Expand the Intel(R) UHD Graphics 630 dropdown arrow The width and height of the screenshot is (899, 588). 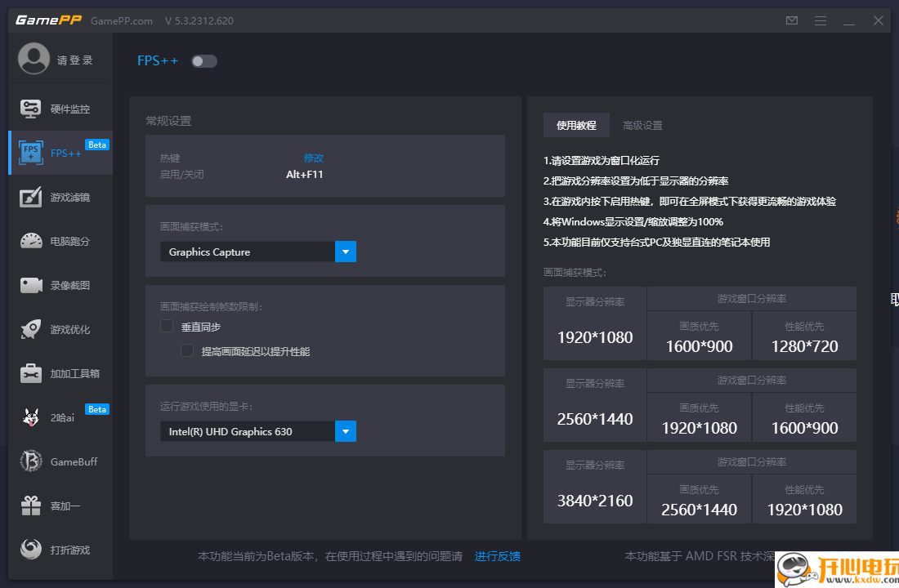pyautogui.click(x=345, y=431)
